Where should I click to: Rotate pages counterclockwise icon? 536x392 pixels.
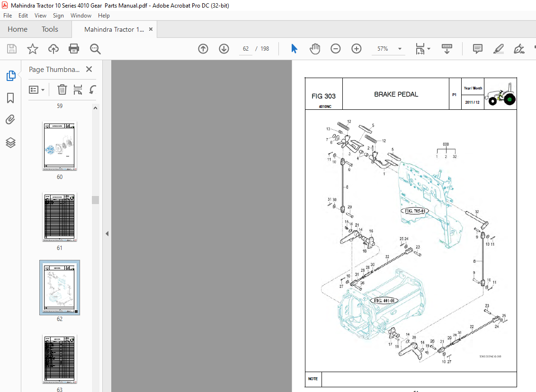tap(93, 90)
